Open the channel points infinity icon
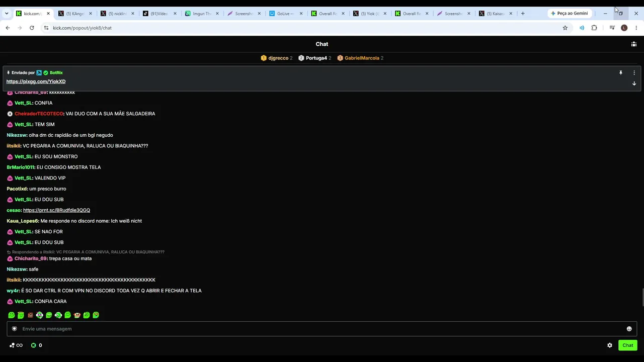Screen dimensions: 644x362 pyautogui.click(x=16, y=345)
